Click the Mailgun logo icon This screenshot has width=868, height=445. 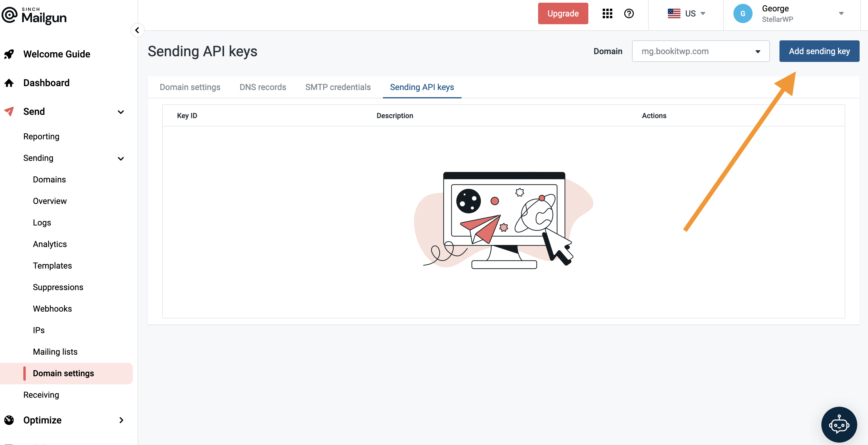[x=10, y=15]
